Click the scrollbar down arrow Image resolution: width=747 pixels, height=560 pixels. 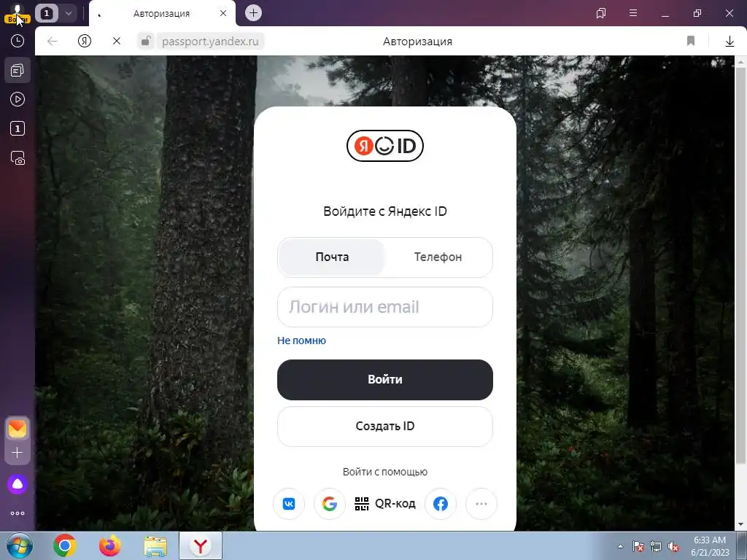pyautogui.click(x=740, y=525)
